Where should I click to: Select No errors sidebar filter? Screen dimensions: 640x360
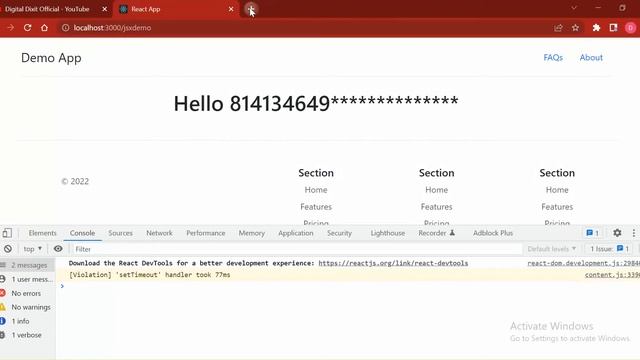click(x=27, y=293)
